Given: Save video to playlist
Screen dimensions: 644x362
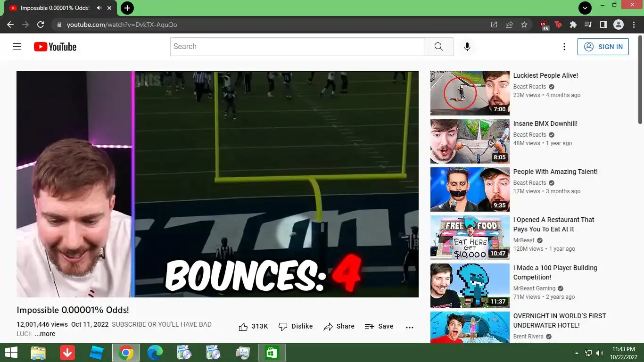Looking at the screenshot, I should tap(379, 327).
